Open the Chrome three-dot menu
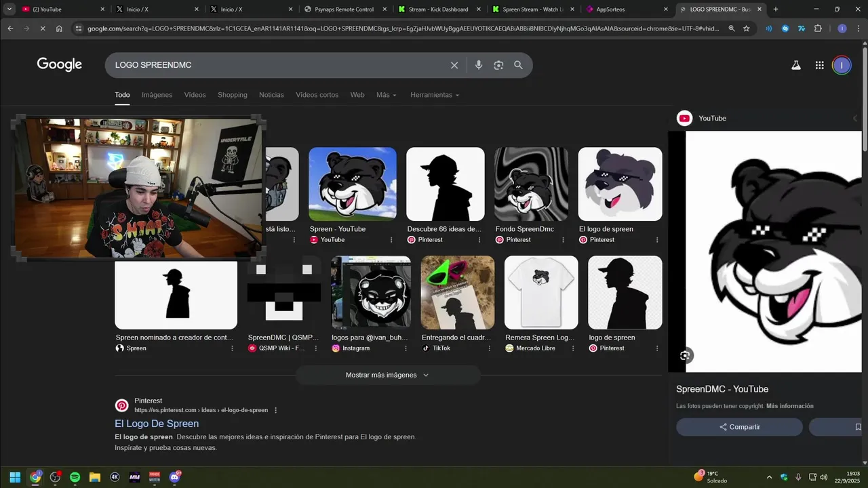Screen dimensions: 868x488 [858, 28]
